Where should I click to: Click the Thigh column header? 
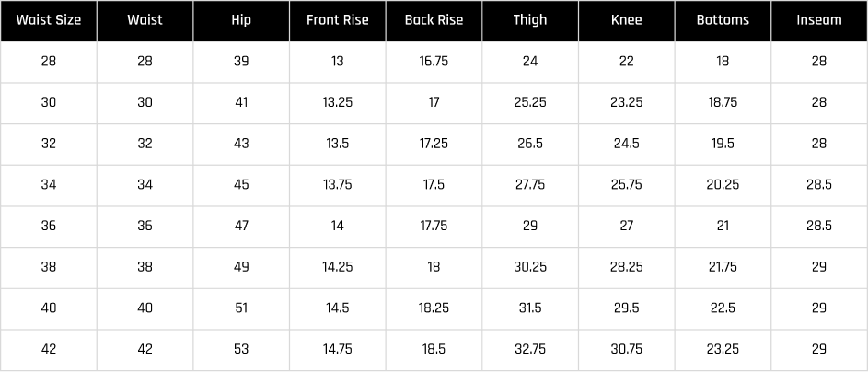[x=530, y=20]
